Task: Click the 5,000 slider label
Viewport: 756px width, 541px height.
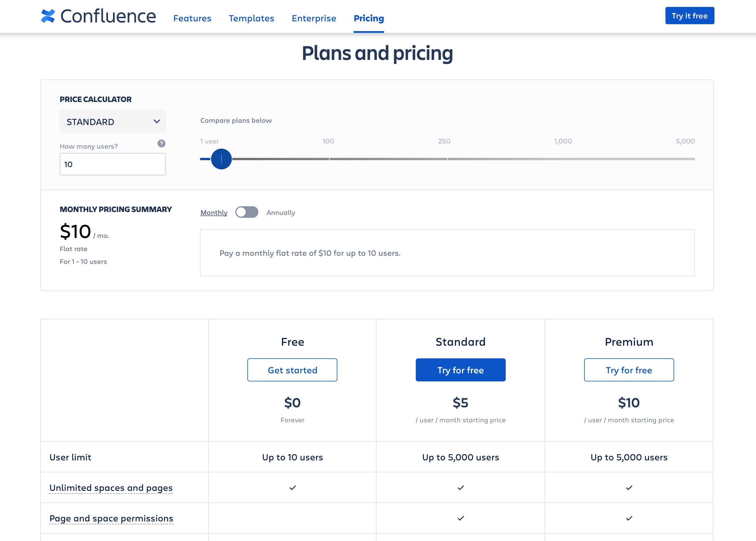Action: point(685,141)
